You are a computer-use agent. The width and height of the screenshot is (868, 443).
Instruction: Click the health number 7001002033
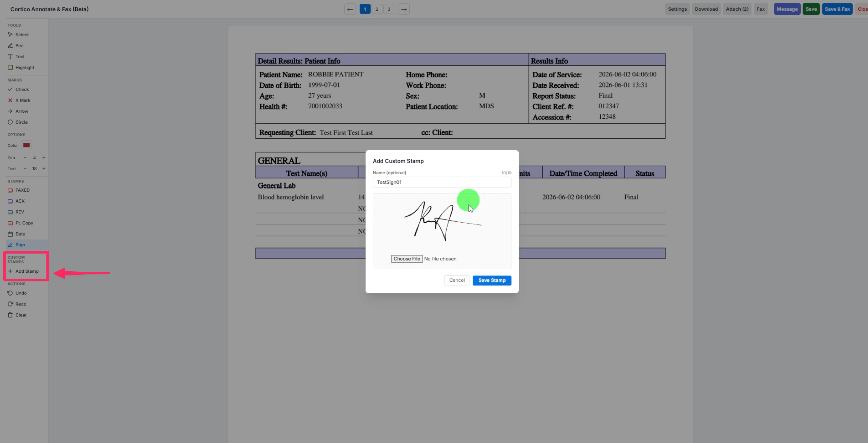coord(325,106)
